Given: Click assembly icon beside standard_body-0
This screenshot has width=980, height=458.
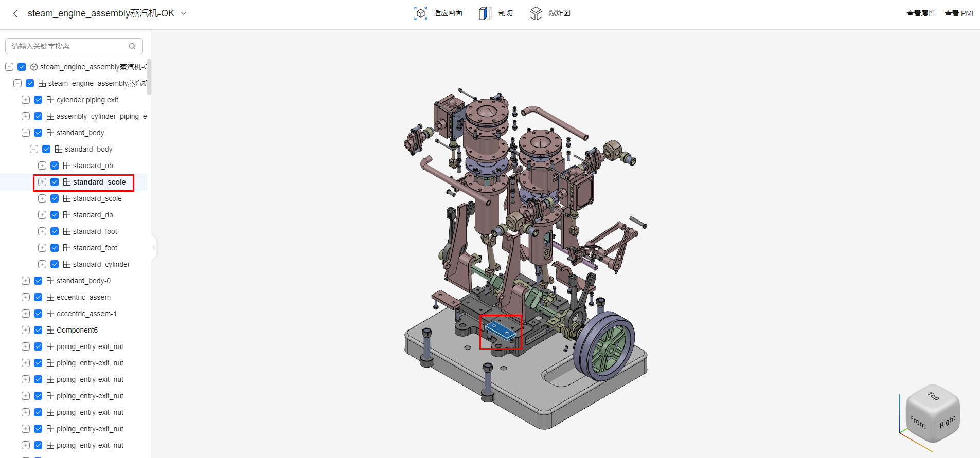Looking at the screenshot, I should pos(50,281).
